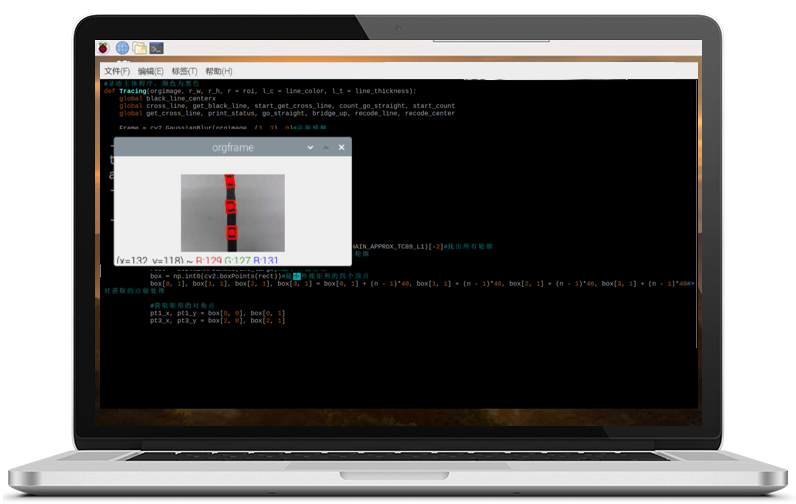Click the bottom red box on the black line
796x504 pixels.
(x=231, y=232)
